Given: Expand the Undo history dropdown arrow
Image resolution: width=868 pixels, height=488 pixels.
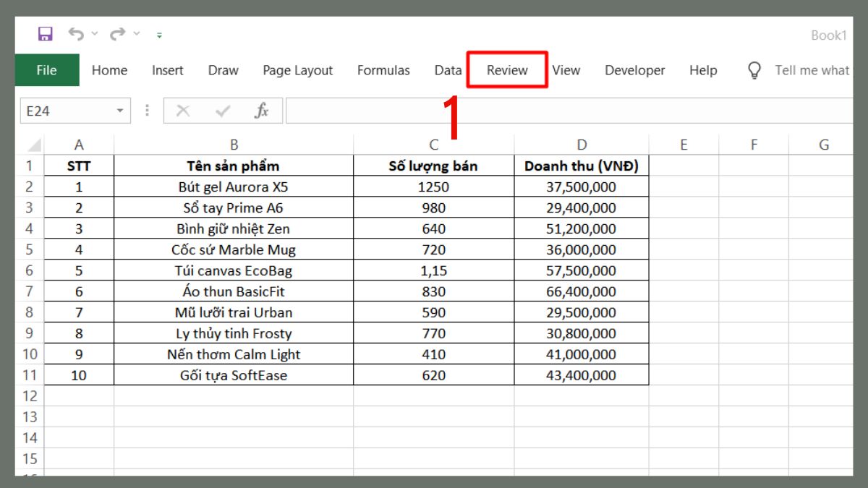Looking at the screenshot, I should [x=95, y=34].
